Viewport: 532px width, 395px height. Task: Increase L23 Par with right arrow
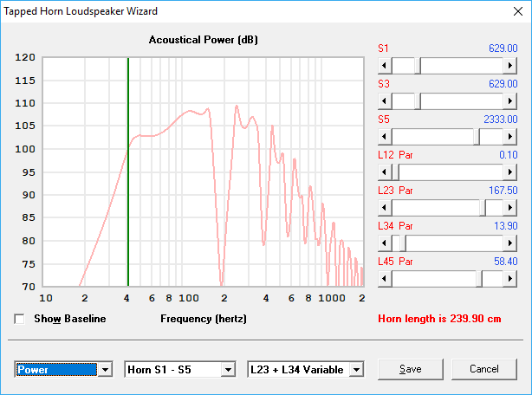[x=510, y=208]
